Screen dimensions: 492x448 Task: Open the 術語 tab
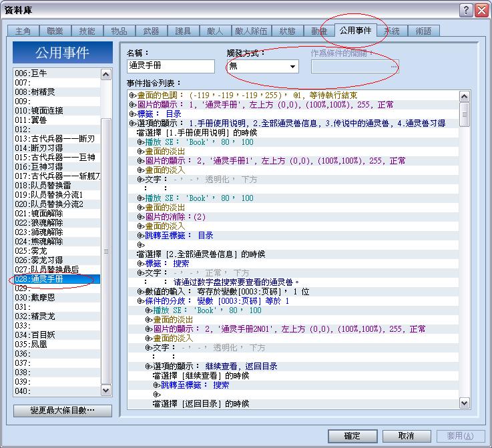click(423, 31)
